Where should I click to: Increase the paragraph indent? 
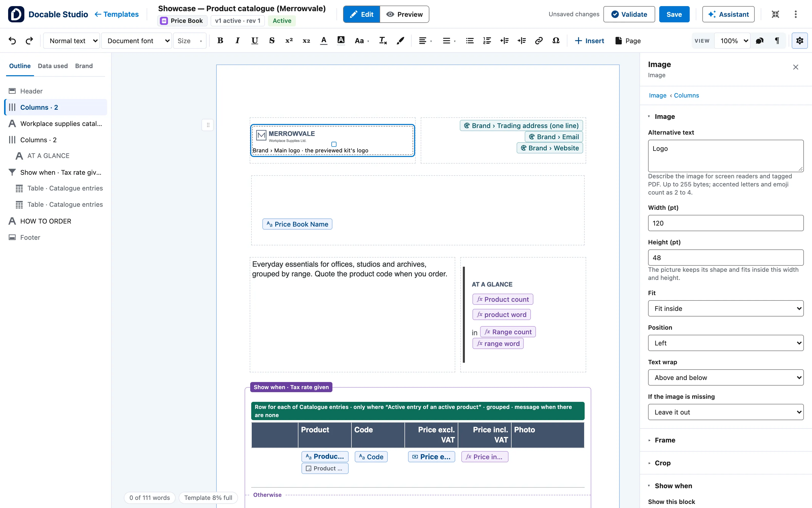(521, 41)
